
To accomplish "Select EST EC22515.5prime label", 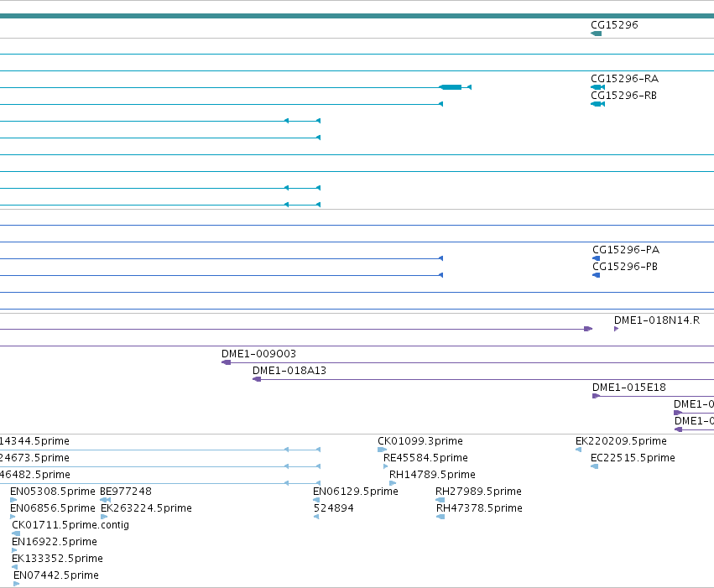I will click(x=633, y=458).
